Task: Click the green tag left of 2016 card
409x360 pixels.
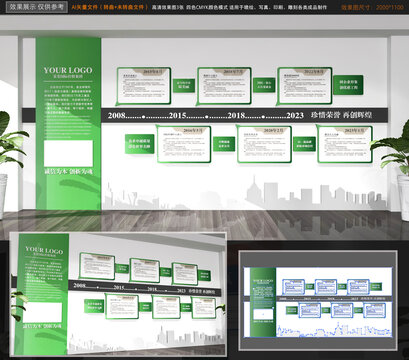Action: (x=140, y=144)
